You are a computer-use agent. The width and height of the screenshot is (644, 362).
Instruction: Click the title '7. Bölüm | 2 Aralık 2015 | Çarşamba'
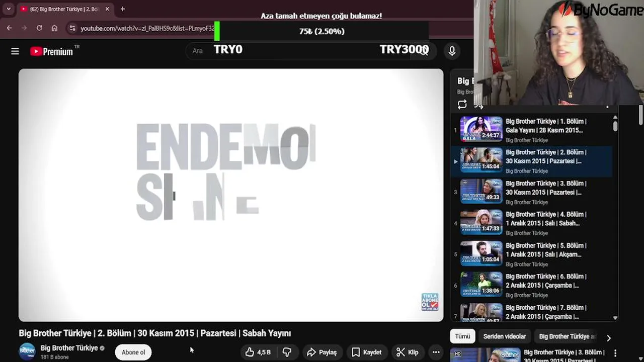(x=546, y=312)
